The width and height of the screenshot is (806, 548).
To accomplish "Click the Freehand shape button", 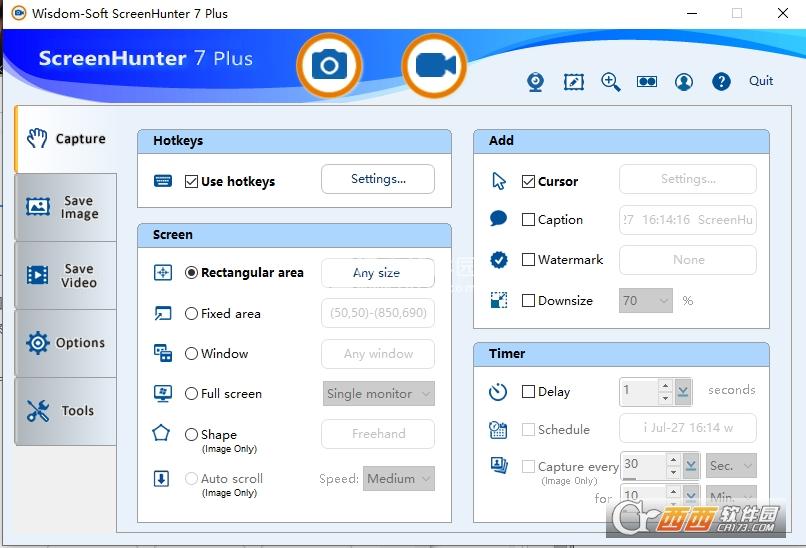I will [x=378, y=434].
